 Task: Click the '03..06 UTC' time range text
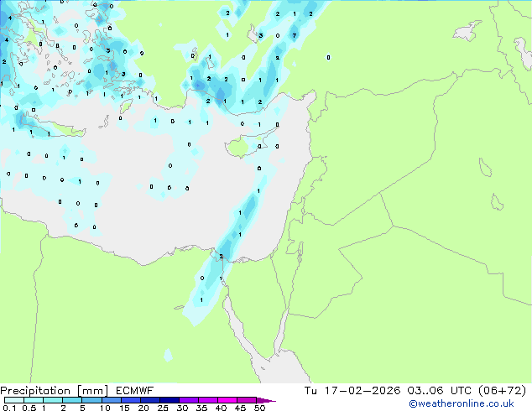440,390
